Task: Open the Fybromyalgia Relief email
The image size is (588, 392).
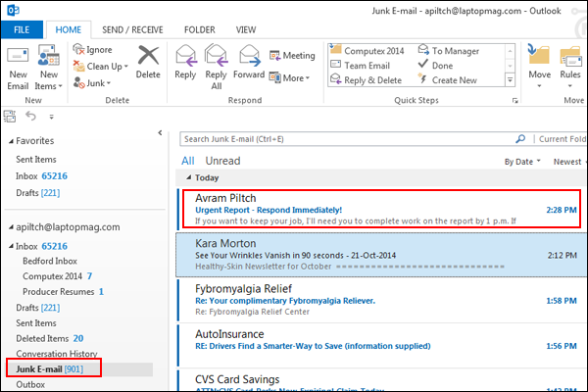Action: [381, 300]
